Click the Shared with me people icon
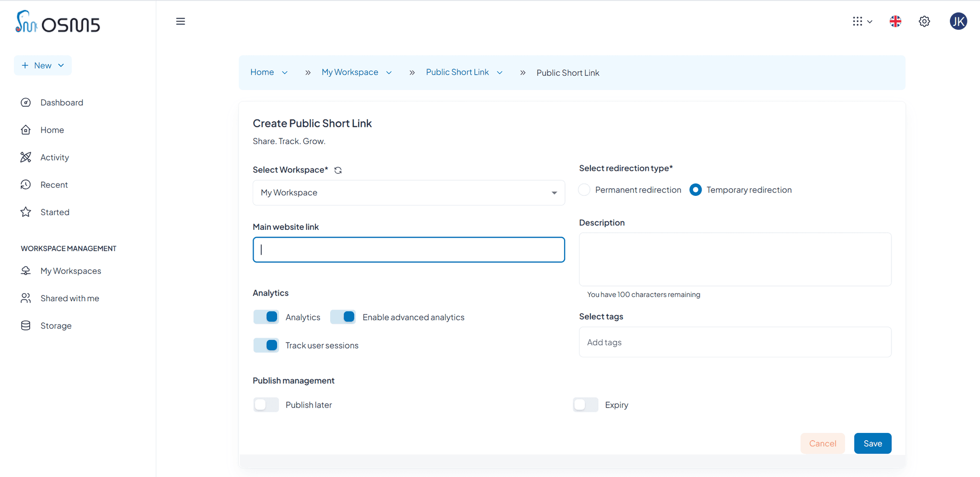 26,298
